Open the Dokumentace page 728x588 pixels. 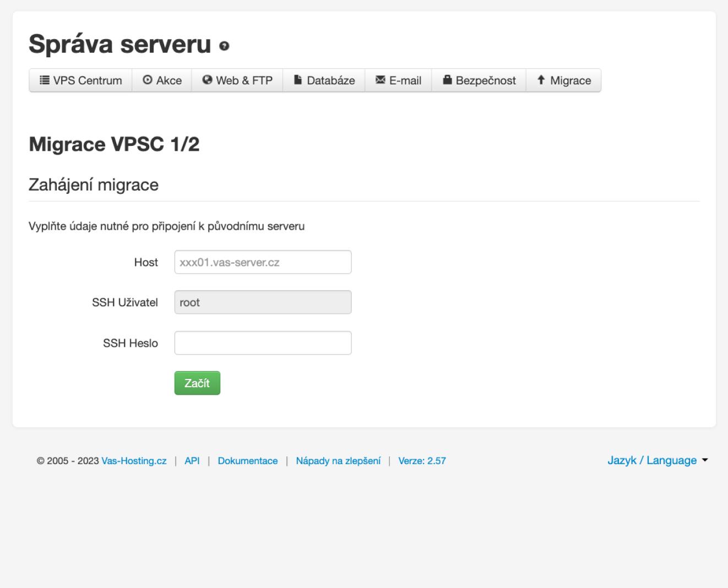248,461
